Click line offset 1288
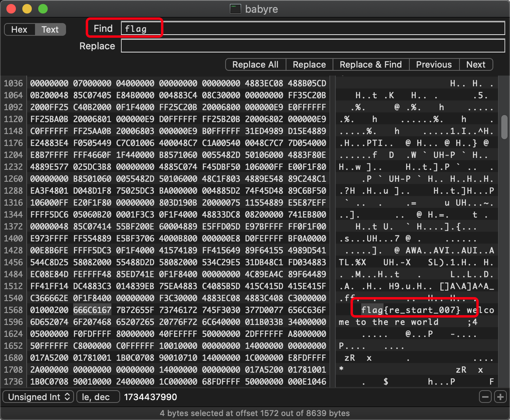 point(14,191)
